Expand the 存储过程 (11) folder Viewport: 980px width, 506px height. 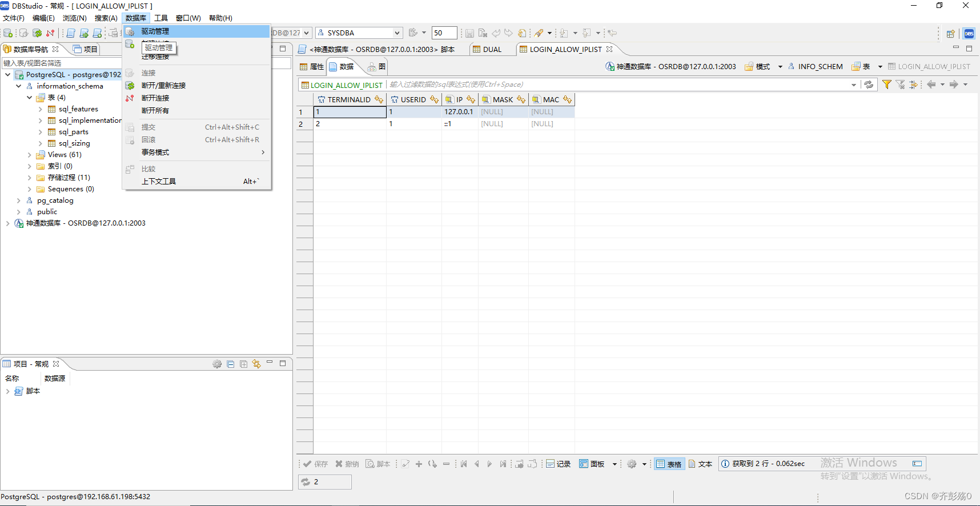pyautogui.click(x=30, y=178)
